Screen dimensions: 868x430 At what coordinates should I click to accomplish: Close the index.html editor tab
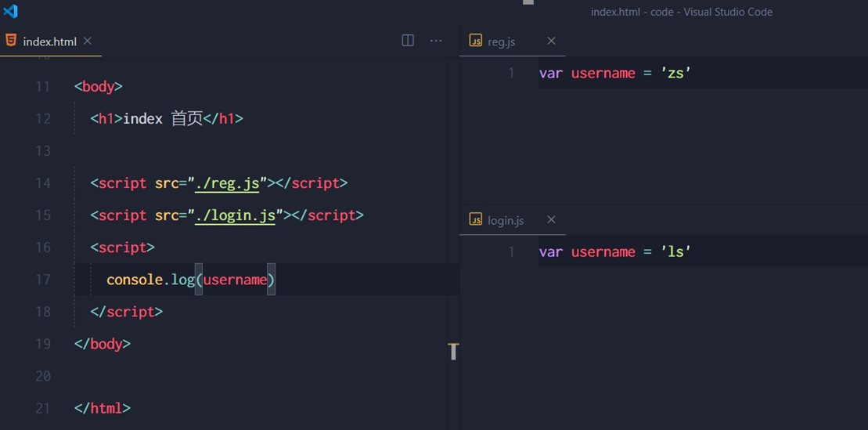tap(88, 41)
